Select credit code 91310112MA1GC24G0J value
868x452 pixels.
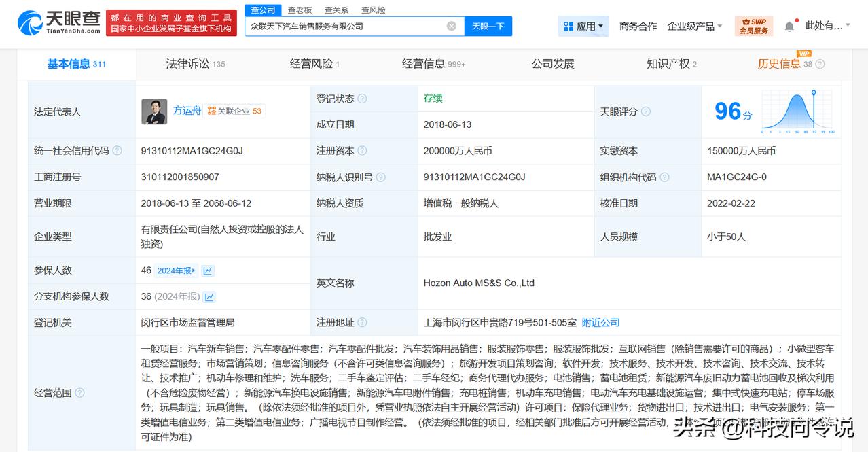pos(192,151)
